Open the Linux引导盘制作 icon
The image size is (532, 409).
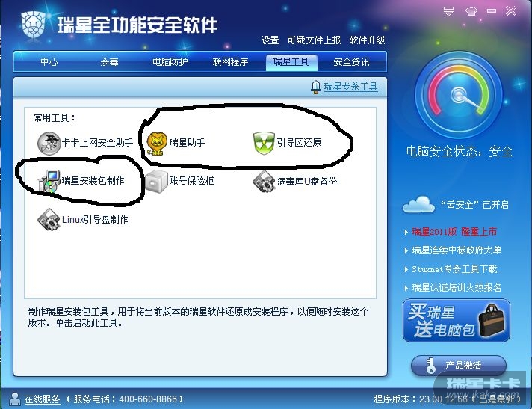[49, 220]
